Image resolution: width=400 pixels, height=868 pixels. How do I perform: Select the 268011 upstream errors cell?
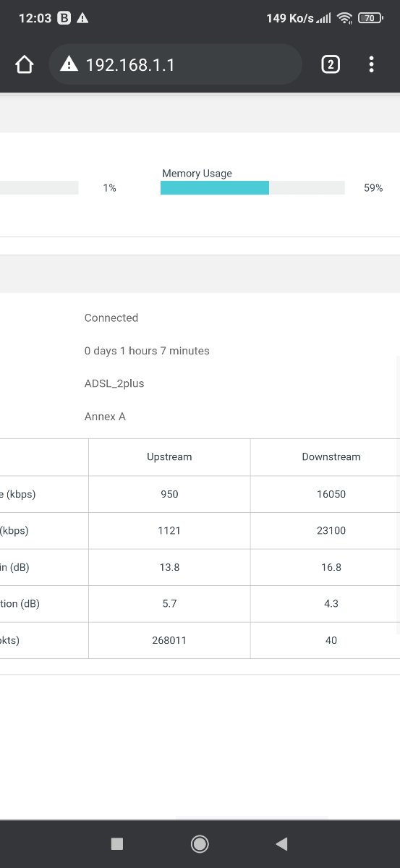point(169,640)
